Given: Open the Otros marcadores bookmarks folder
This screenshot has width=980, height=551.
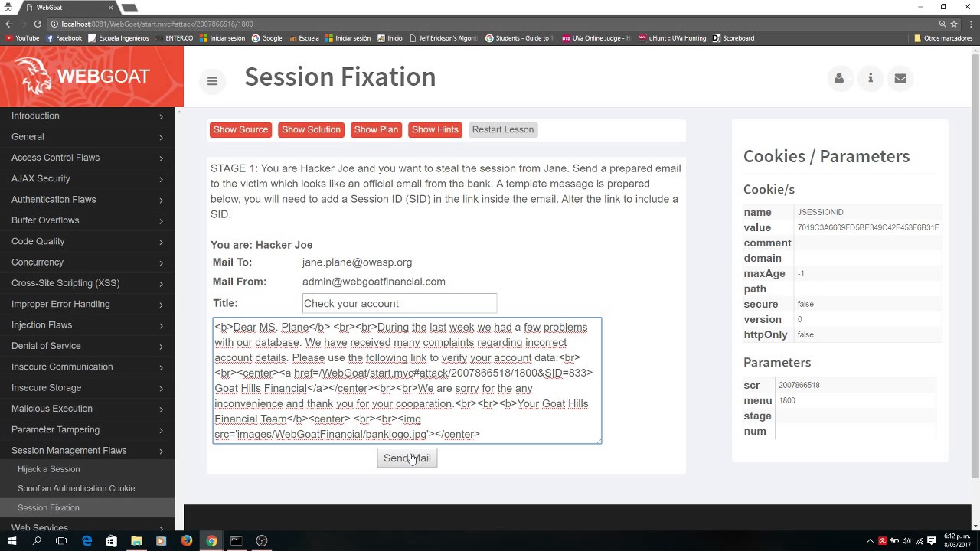Looking at the screenshot, I should pyautogui.click(x=943, y=38).
